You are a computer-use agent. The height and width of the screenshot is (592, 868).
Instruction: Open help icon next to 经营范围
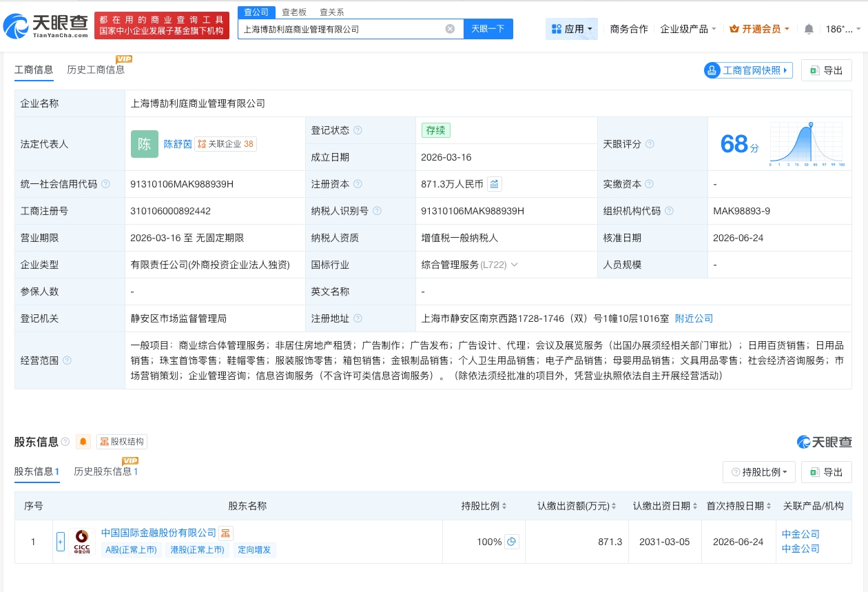(x=67, y=360)
